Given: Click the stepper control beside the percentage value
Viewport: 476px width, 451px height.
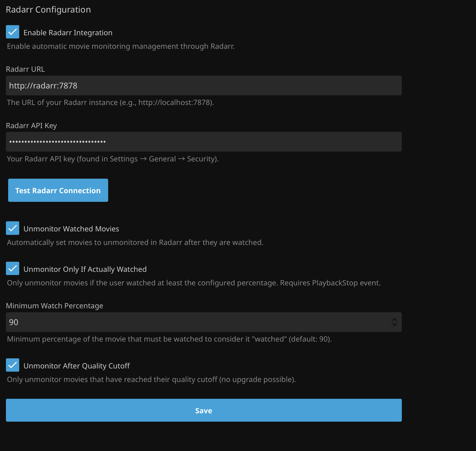Looking at the screenshot, I should click(x=394, y=322).
